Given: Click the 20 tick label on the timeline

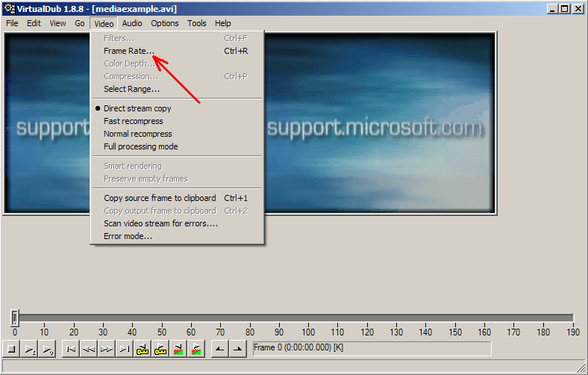Looking at the screenshot, I should (x=73, y=332).
